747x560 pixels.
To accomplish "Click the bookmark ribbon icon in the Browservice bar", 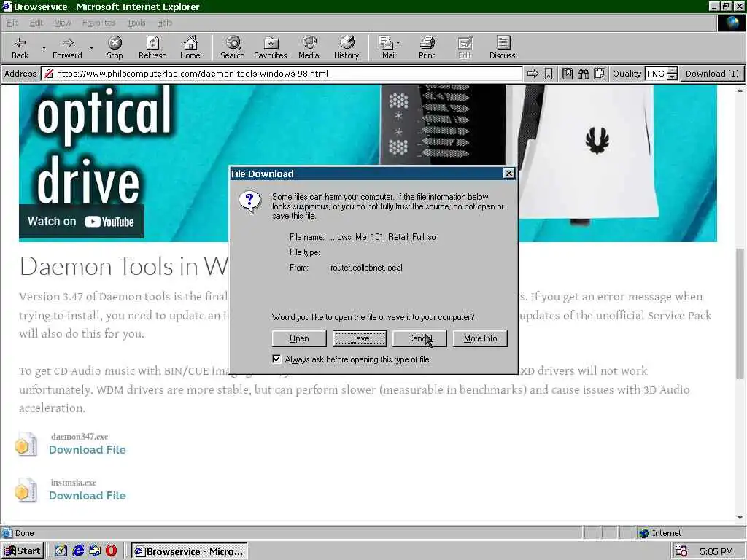I will pos(549,74).
